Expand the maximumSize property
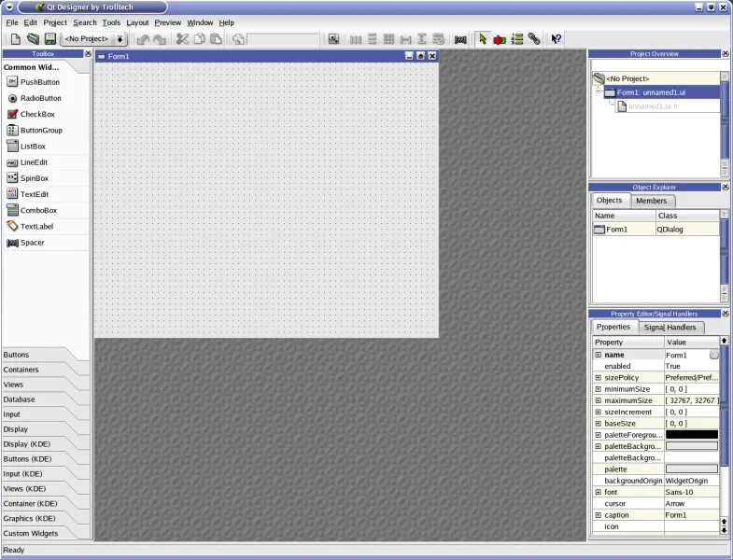 tap(598, 400)
